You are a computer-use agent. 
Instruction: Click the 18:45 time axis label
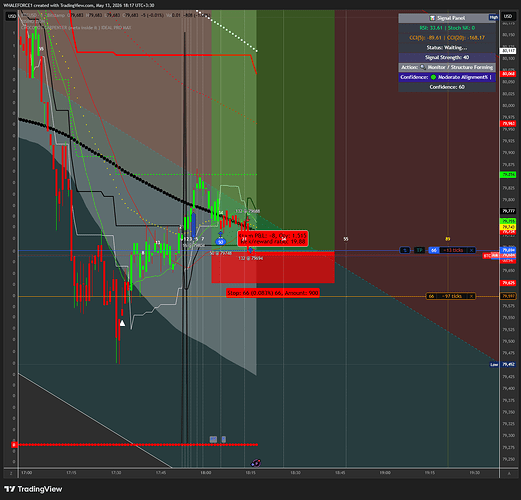click(x=340, y=473)
